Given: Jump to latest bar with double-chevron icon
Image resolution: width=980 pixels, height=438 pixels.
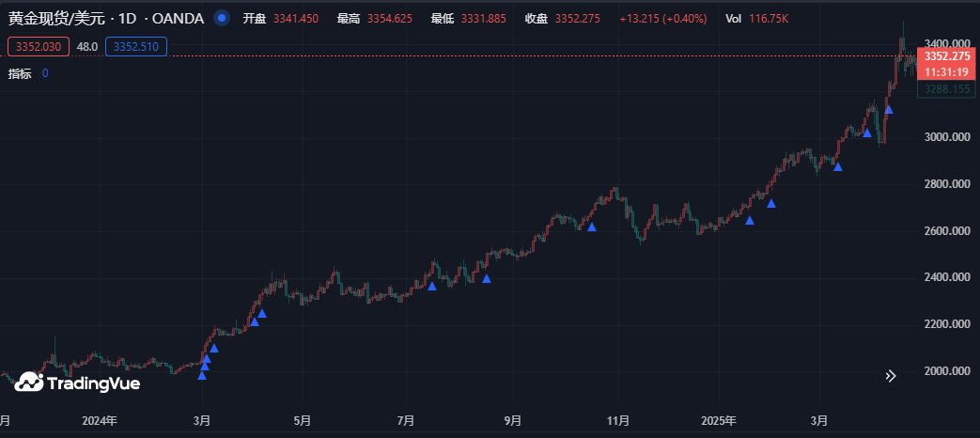Looking at the screenshot, I should (891, 376).
